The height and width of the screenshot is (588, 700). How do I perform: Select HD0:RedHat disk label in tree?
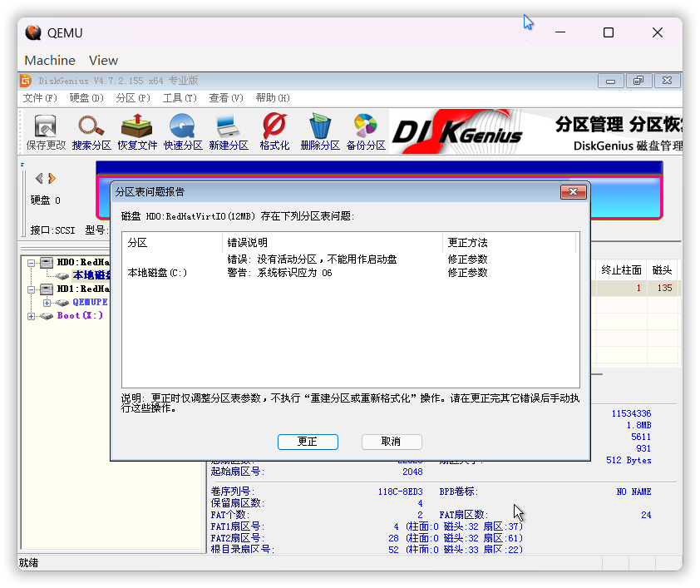(x=83, y=262)
